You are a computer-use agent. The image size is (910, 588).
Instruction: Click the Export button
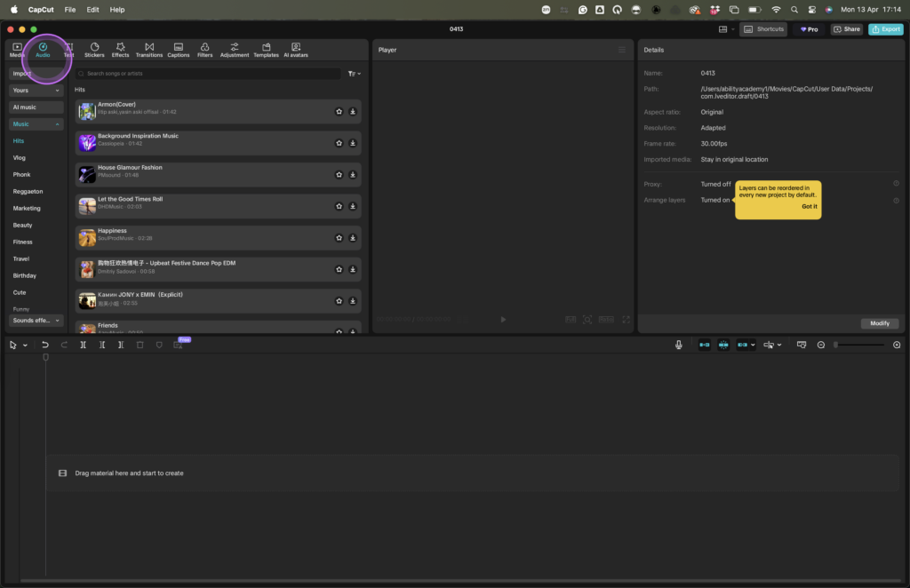click(x=886, y=29)
